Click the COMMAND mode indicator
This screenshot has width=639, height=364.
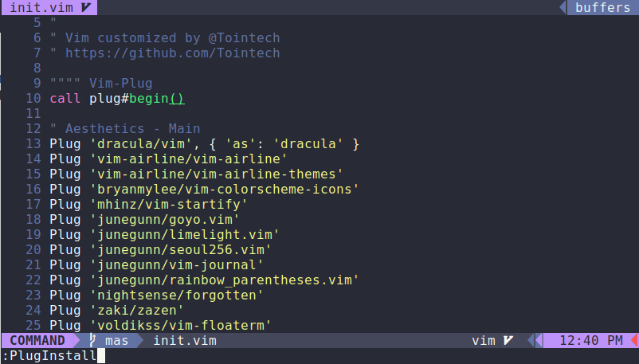tap(37, 340)
